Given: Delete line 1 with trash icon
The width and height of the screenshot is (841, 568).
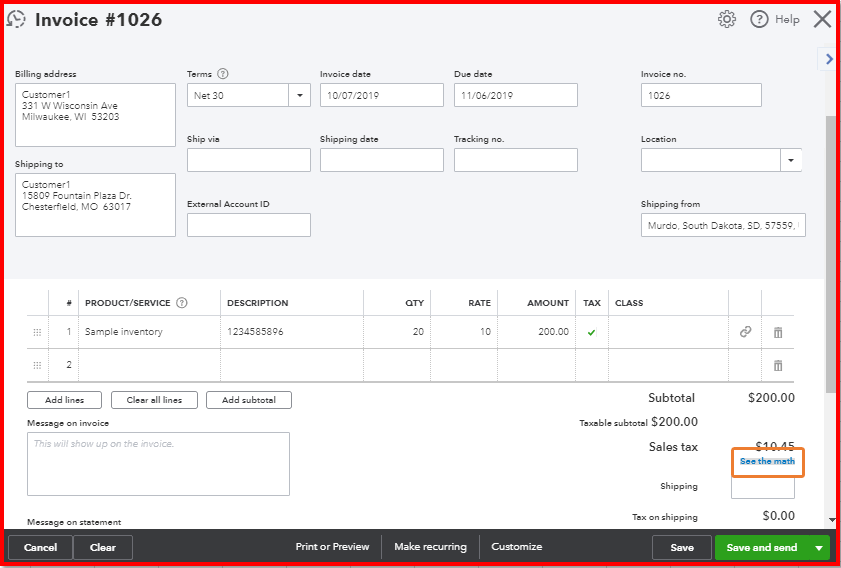Looking at the screenshot, I should click(778, 333).
